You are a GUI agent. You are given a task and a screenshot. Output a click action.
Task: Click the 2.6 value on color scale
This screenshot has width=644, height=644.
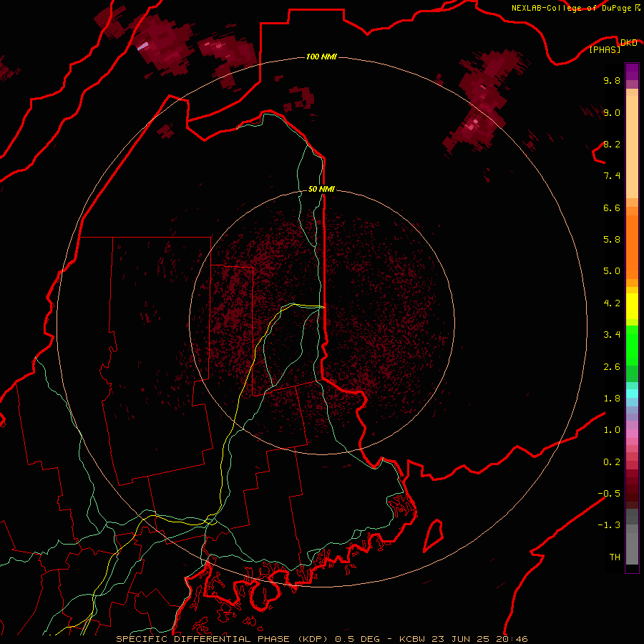[x=612, y=367]
